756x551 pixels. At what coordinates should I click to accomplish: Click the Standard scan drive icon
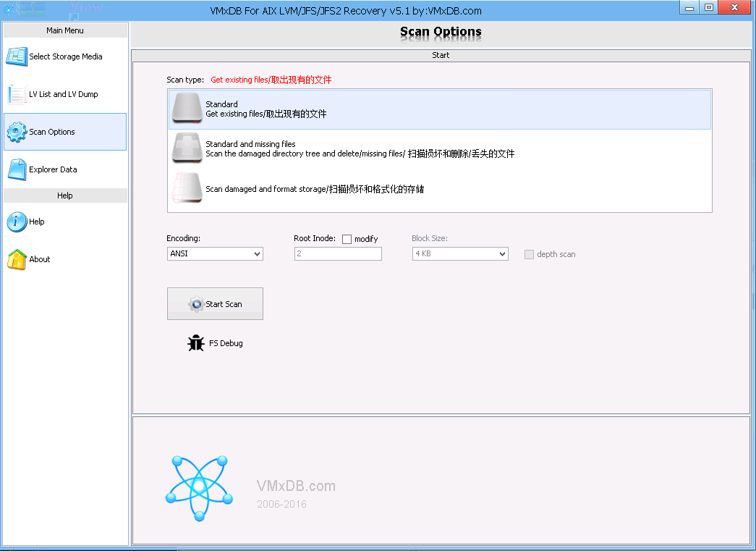pos(187,109)
